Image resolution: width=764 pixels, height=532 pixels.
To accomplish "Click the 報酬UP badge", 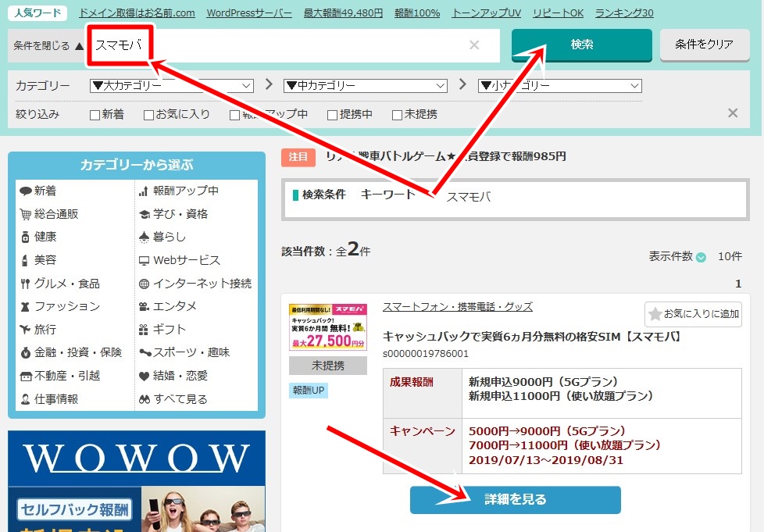I will click(309, 391).
